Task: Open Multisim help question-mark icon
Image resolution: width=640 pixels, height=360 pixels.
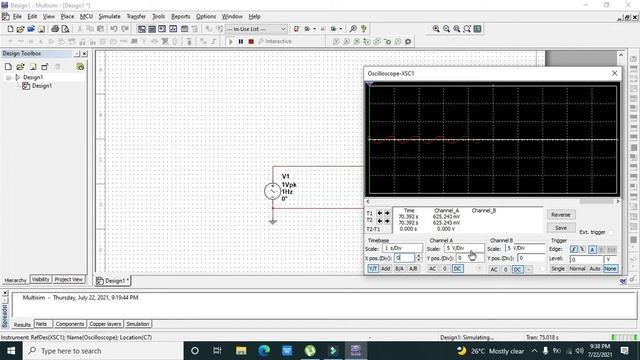Action: pos(364,29)
